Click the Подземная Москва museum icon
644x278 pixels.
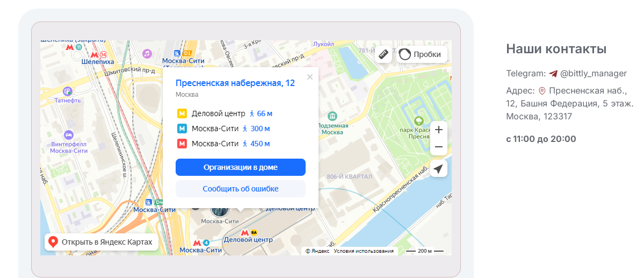(x=333, y=116)
